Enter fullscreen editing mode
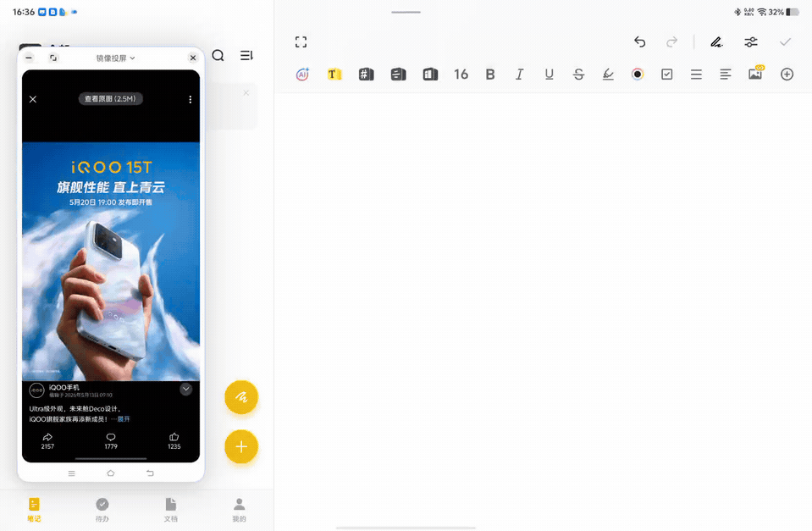Viewport: 812px width, 531px height. coord(301,42)
